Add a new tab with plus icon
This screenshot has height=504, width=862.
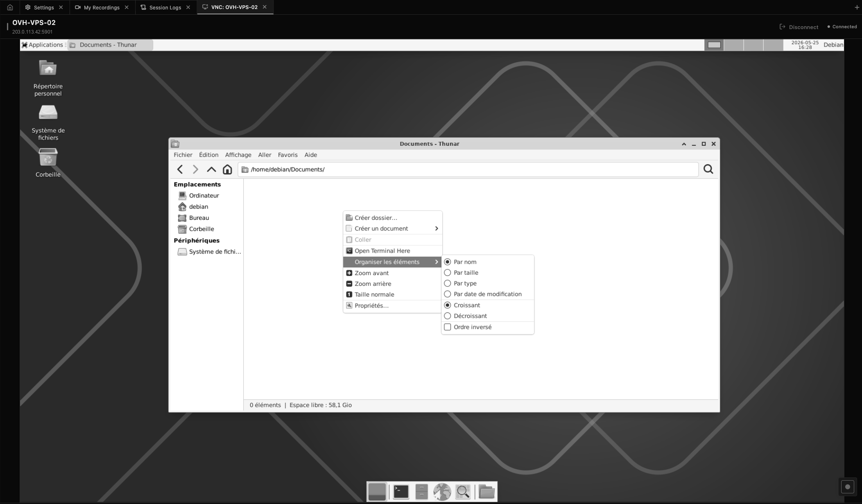pyautogui.click(x=857, y=7)
